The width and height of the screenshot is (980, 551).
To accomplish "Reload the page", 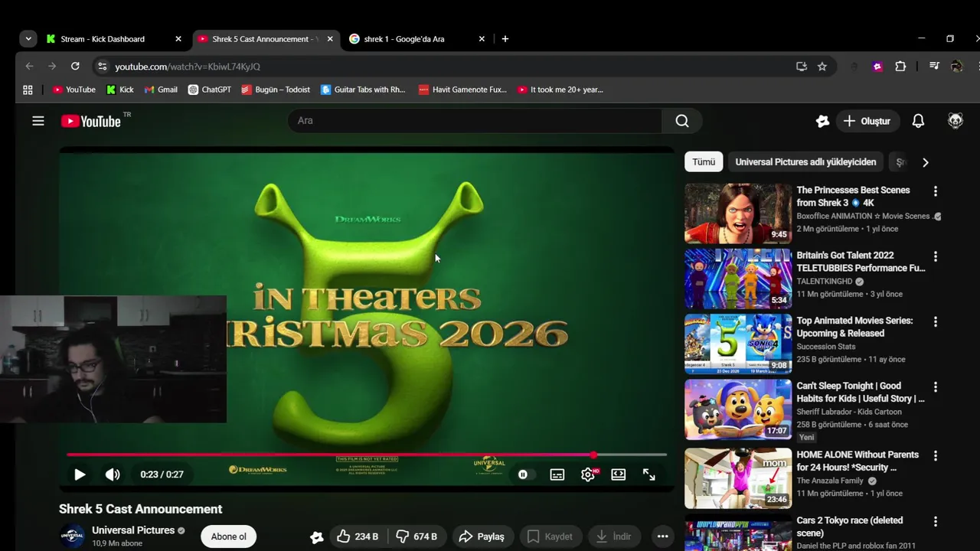I will pos(75,67).
